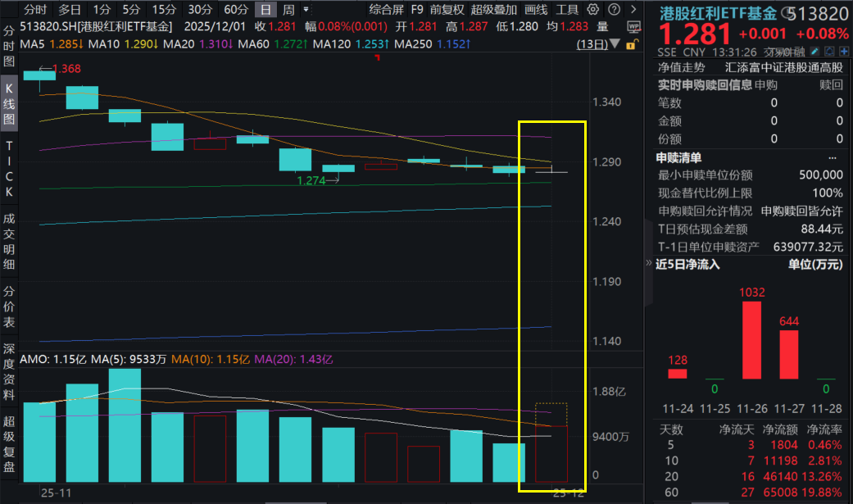This screenshot has width=853, height=504.
Task: Switch to the TICK sidebar tab
Action: (x=10, y=168)
